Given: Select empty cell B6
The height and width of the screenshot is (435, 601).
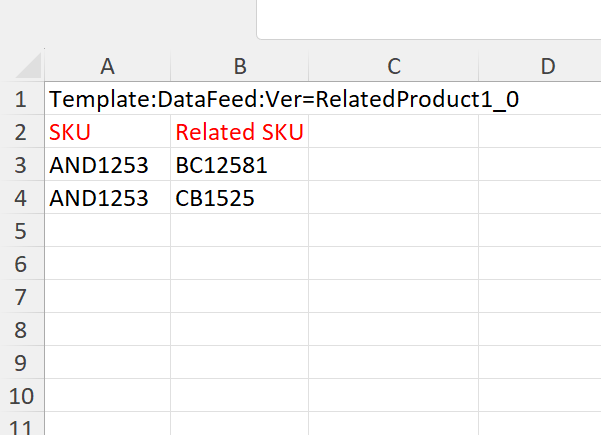Looking at the screenshot, I should click(x=240, y=263).
